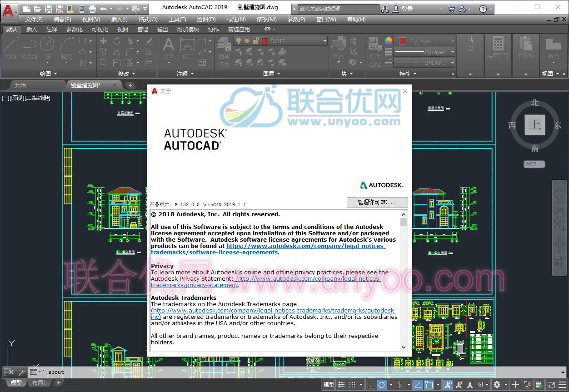Image resolution: width=569 pixels, height=392 pixels.
Task: Expand the 修改 panel
Action: coord(127,74)
